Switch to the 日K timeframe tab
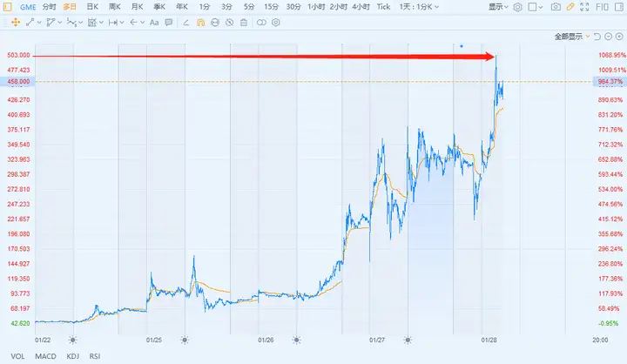 pyautogui.click(x=91, y=6)
